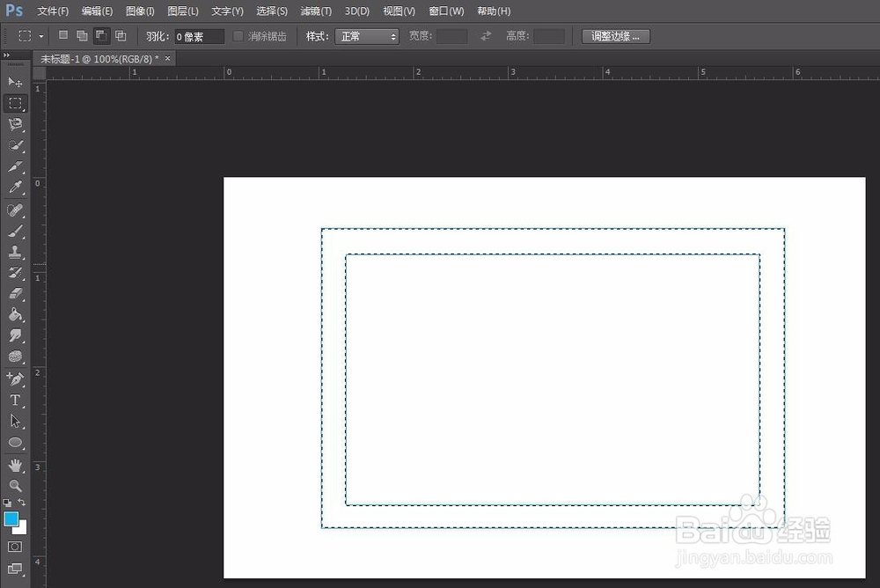
Task: Swap width and height values
Action: click(486, 36)
